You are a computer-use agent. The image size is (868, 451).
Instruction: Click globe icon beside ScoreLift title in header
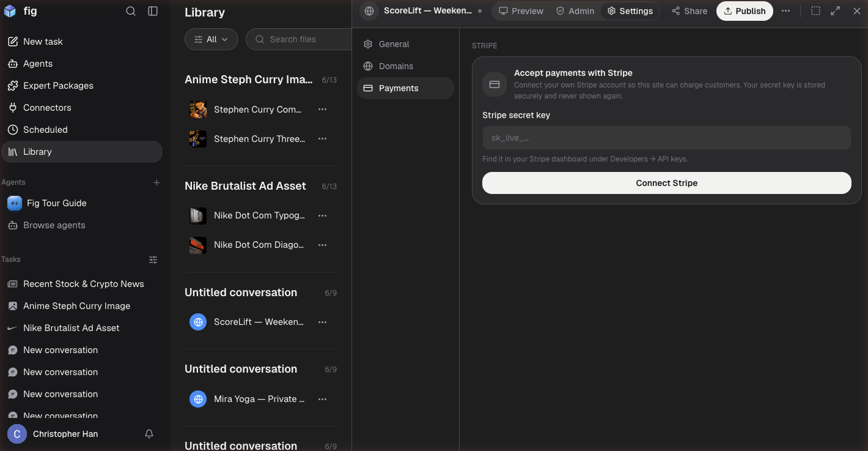point(369,11)
